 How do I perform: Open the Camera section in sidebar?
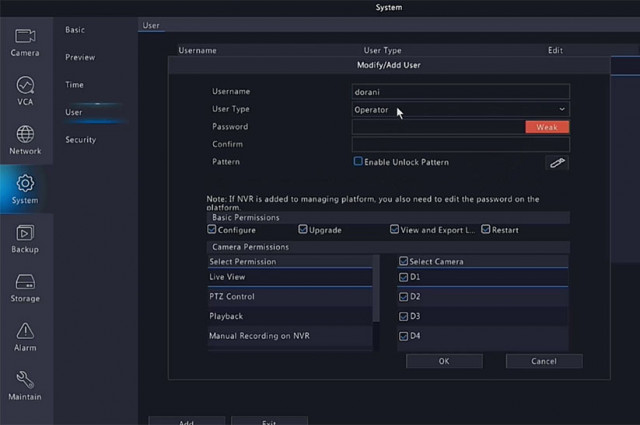click(x=25, y=42)
